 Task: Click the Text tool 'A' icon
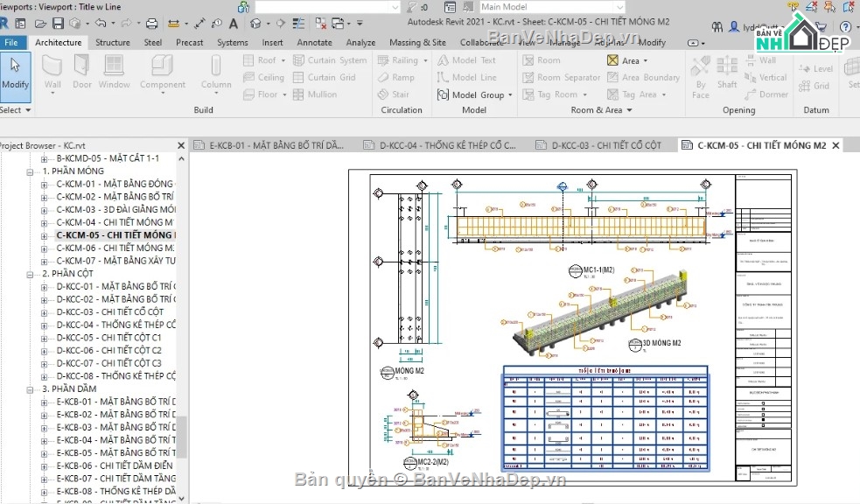pyautogui.click(x=234, y=24)
